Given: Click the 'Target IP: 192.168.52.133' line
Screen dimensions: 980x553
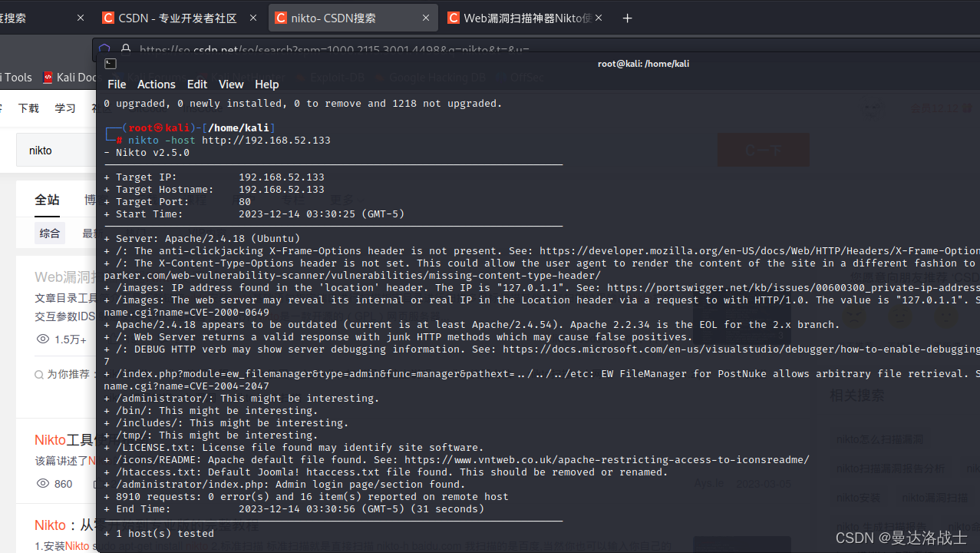Looking at the screenshot, I should (x=214, y=177).
